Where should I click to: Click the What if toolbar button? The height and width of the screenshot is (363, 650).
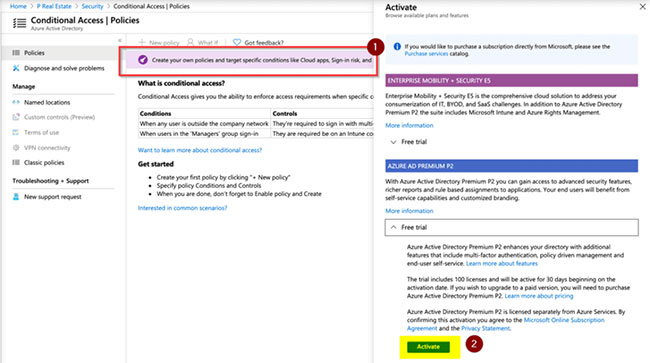pos(202,42)
